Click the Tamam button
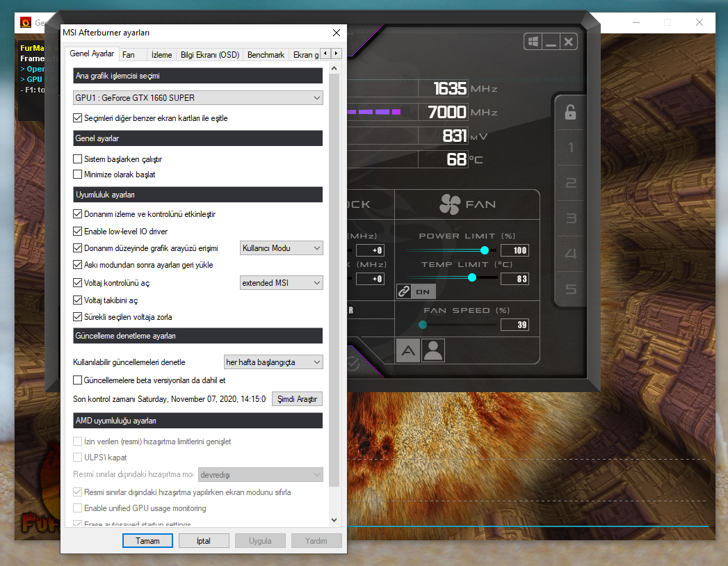728x566 pixels. click(x=147, y=540)
